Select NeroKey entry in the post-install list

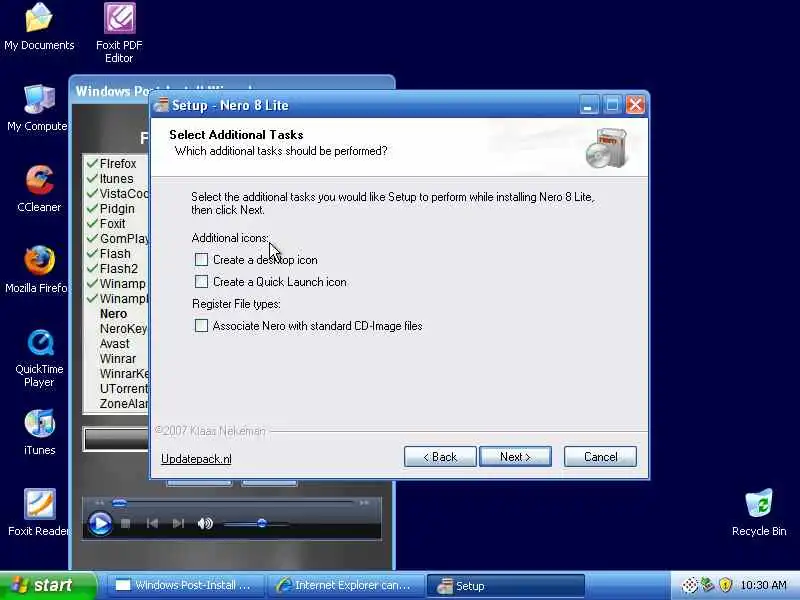pos(123,329)
